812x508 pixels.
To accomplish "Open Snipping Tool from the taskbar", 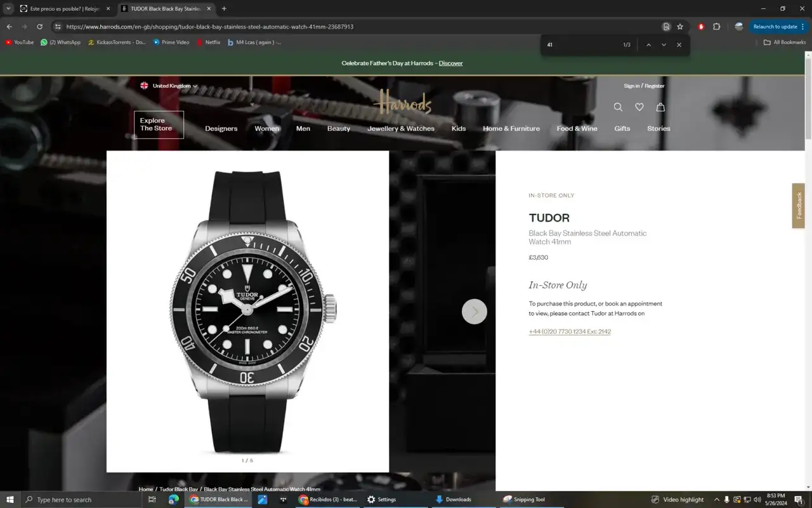I will [x=523, y=500].
